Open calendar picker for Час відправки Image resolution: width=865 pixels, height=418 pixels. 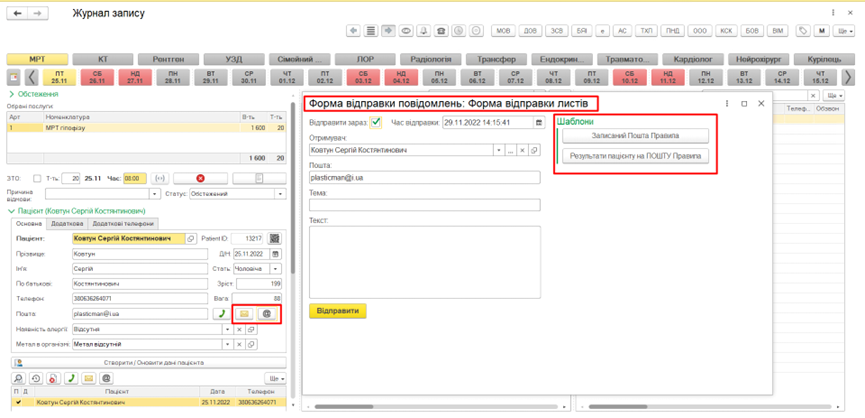click(539, 123)
